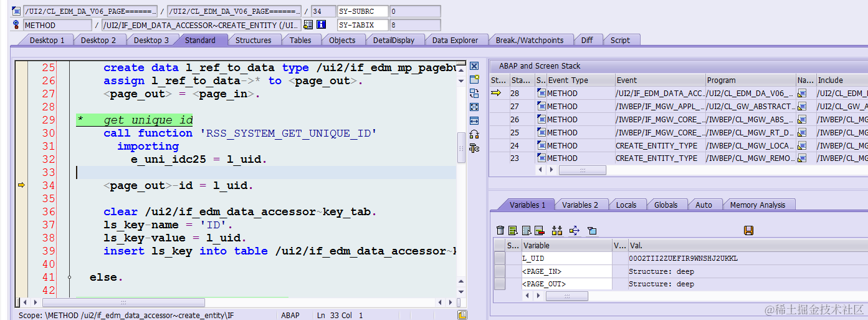This screenshot has width=868, height=320.
Task: Click the L_UID variable name cell
Action: pyautogui.click(x=566, y=258)
